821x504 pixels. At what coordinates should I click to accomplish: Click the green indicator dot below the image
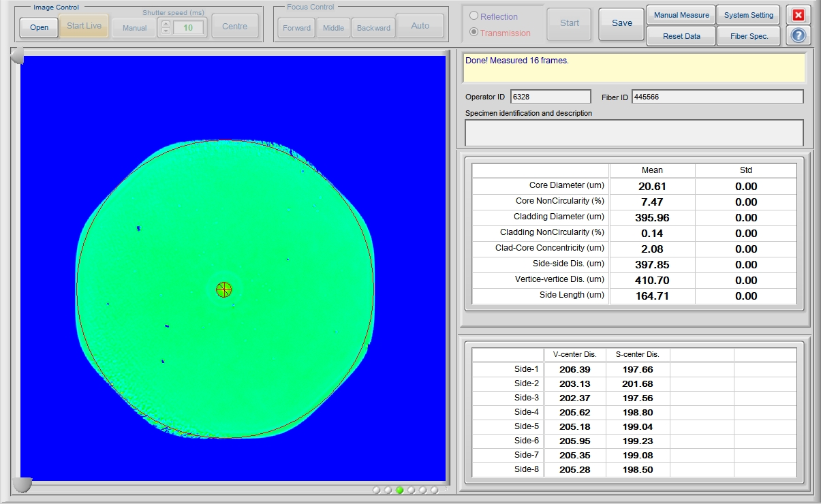pyautogui.click(x=400, y=490)
